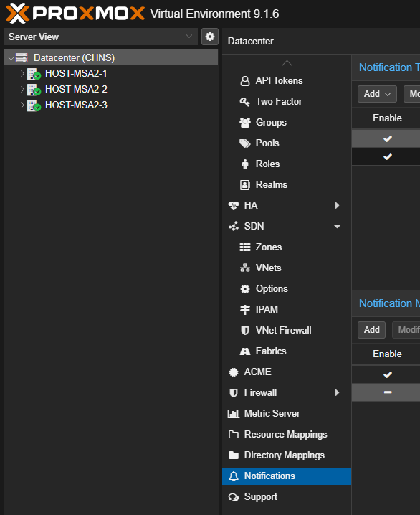Click the HOST-MSA2-1 node status icon
Screen dimensions: 420x515
(x=34, y=74)
